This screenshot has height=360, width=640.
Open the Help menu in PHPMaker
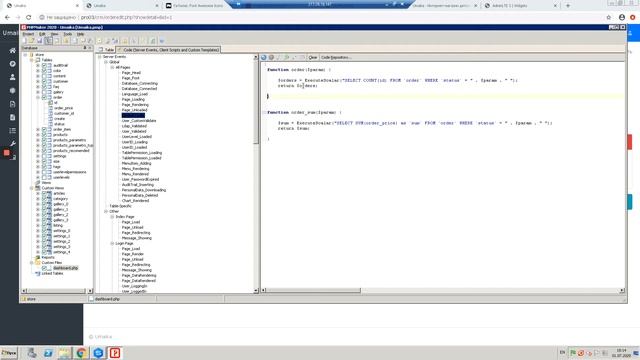coord(80,34)
